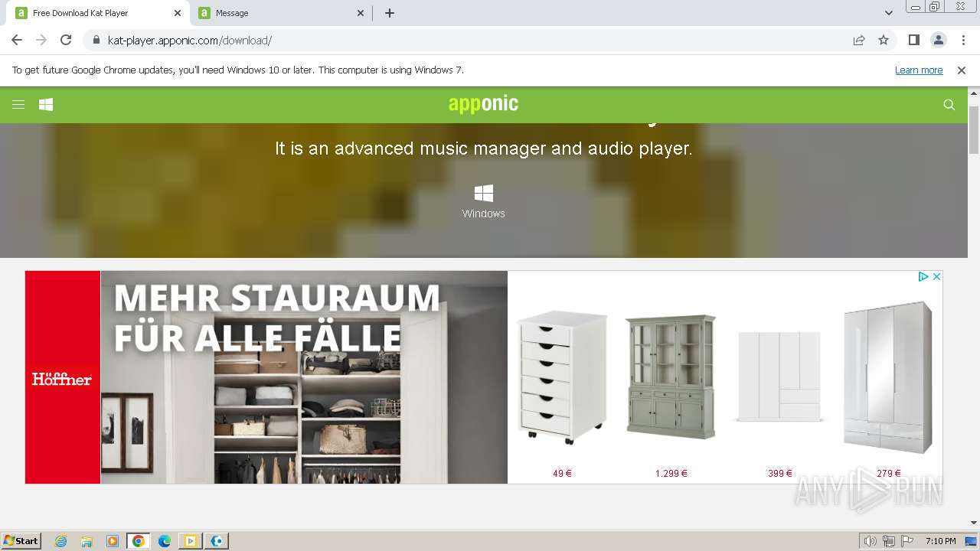
Task: Open a new browser tab
Action: click(x=390, y=13)
